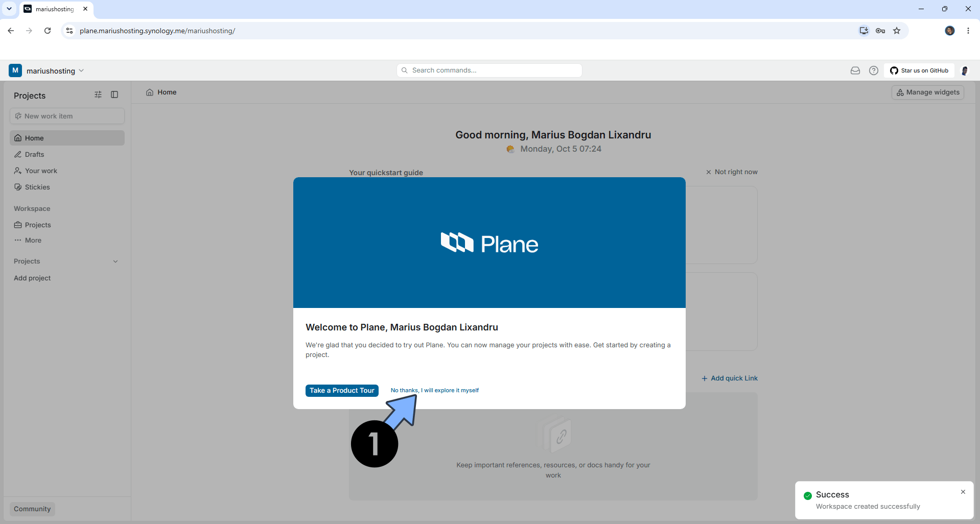
Task: Click Manage widgets button
Action: (x=928, y=92)
